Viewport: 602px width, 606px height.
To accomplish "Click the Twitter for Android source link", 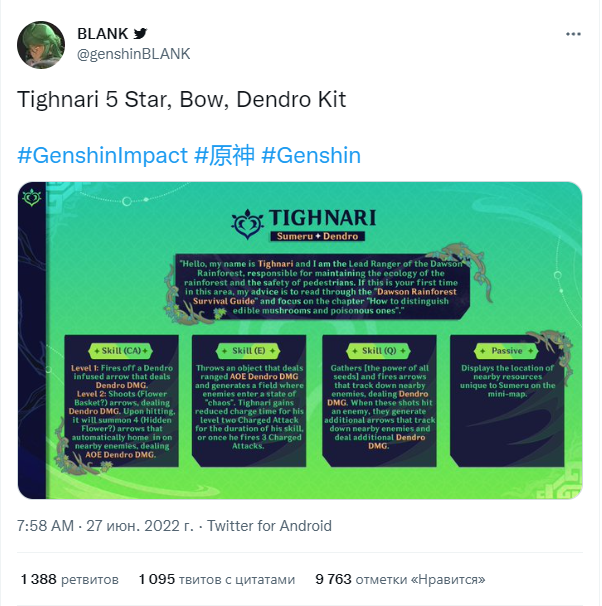I will 269,526.
